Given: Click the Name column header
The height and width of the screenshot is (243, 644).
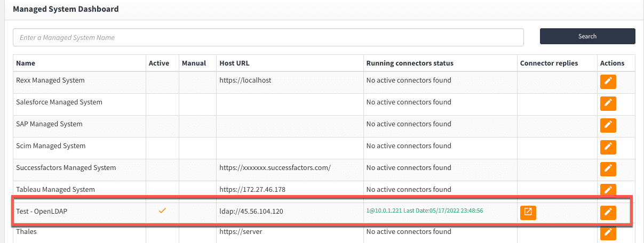Looking at the screenshot, I should pos(26,63).
